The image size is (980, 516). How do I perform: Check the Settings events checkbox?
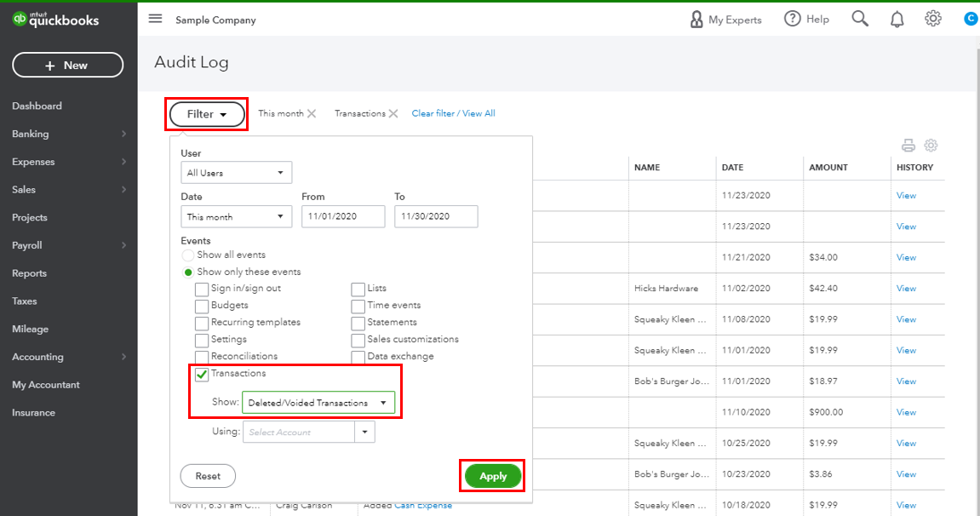(x=201, y=340)
